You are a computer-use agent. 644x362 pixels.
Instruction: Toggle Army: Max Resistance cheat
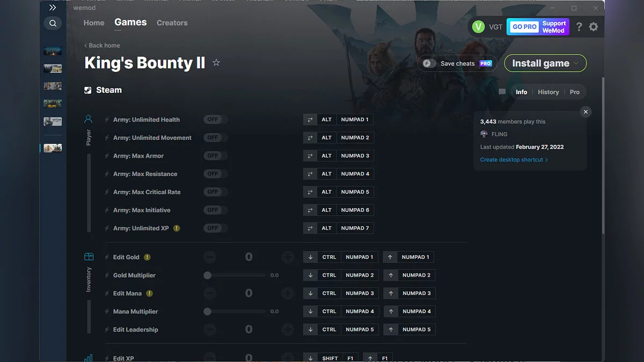(216, 174)
